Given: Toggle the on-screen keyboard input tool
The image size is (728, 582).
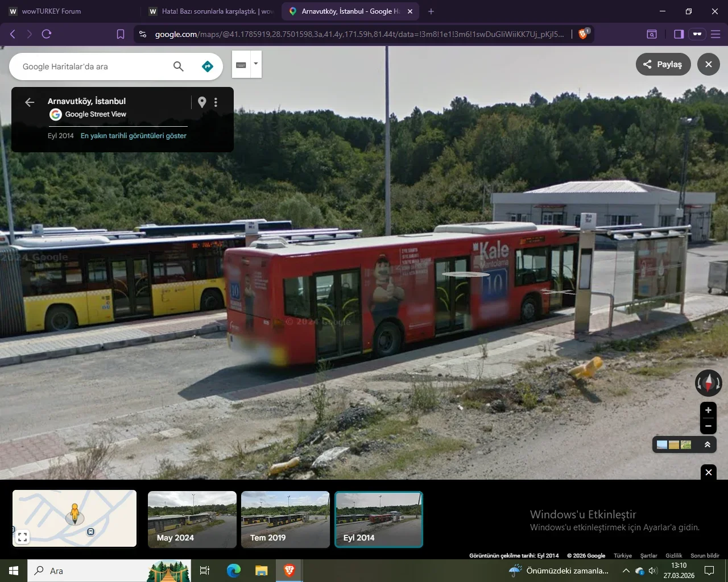Looking at the screenshot, I should coord(241,64).
